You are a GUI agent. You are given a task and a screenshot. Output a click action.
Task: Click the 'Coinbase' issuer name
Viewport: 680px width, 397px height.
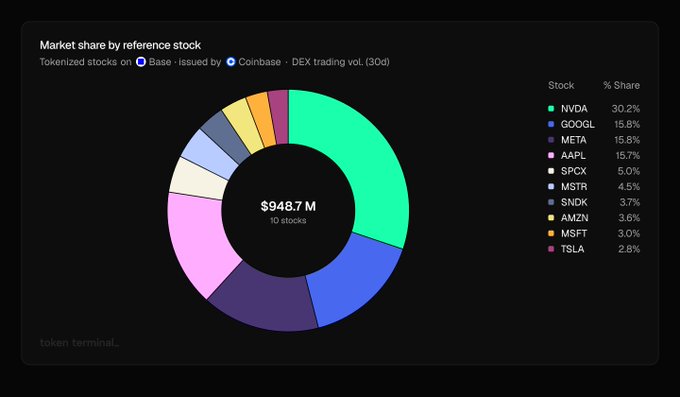[260, 62]
